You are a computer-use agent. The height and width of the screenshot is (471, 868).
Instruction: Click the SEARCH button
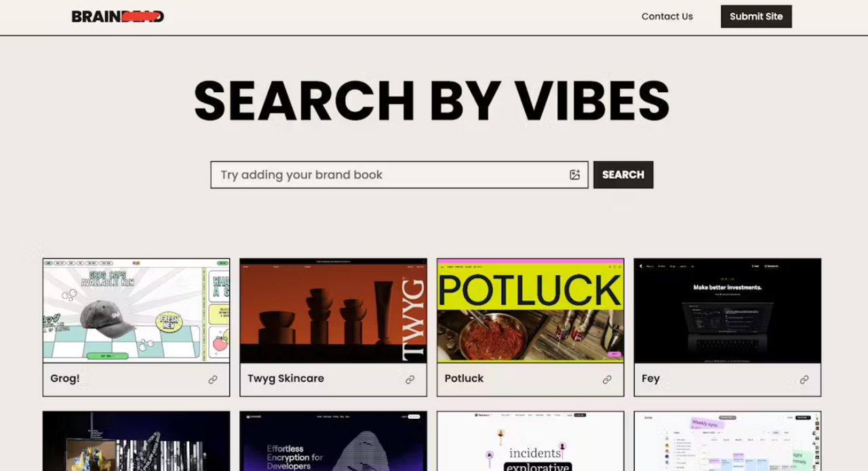623,175
